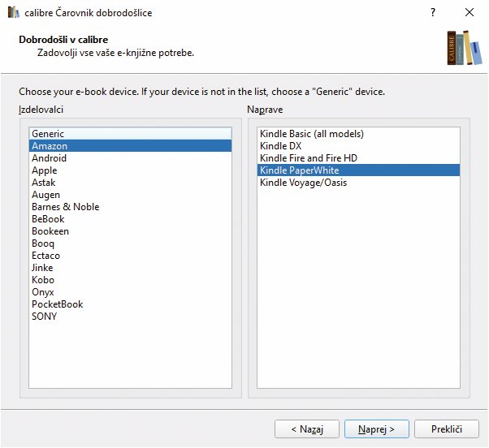This screenshot has width=489, height=448.
Task: Select Kindle Fire and Fire HD
Action: (358, 158)
